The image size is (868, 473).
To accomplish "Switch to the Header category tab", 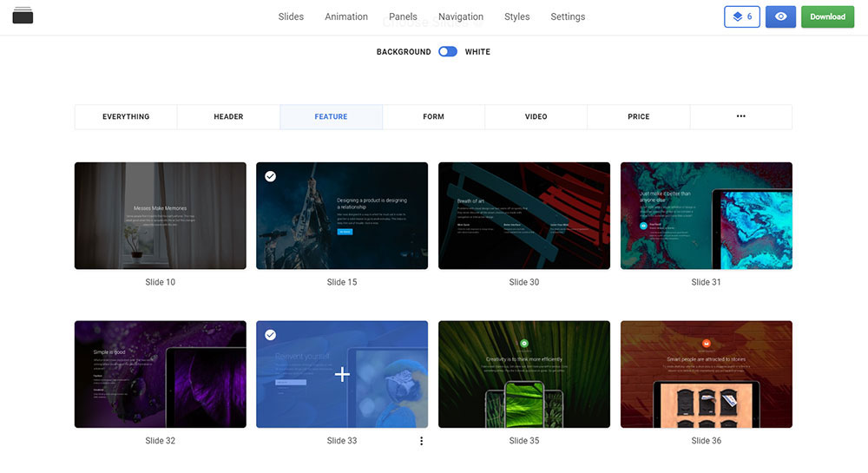I will pyautogui.click(x=228, y=116).
